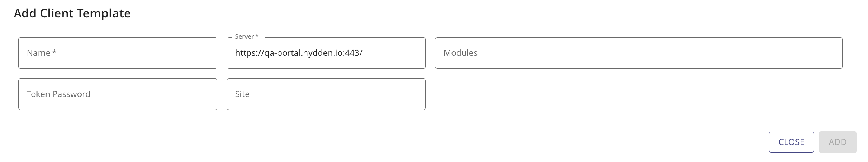Screen dimensions: 868x162
Task: Submit the template with ADD
Action: [837, 142]
